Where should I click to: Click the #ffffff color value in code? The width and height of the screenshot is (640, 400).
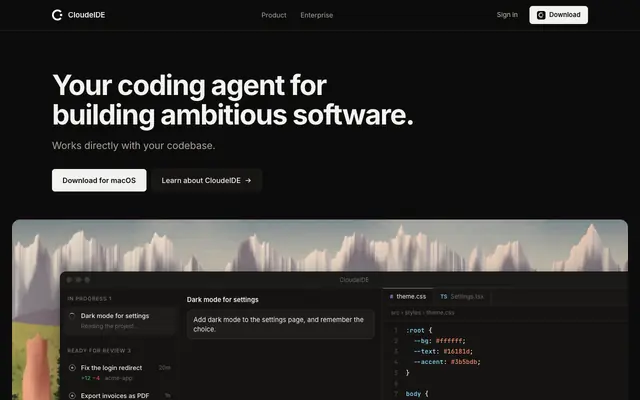point(449,341)
